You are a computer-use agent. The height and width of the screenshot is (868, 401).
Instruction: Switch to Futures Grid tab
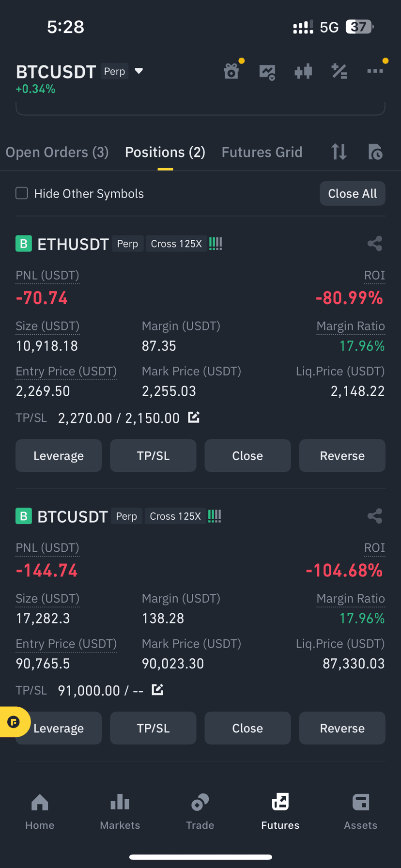tap(262, 152)
